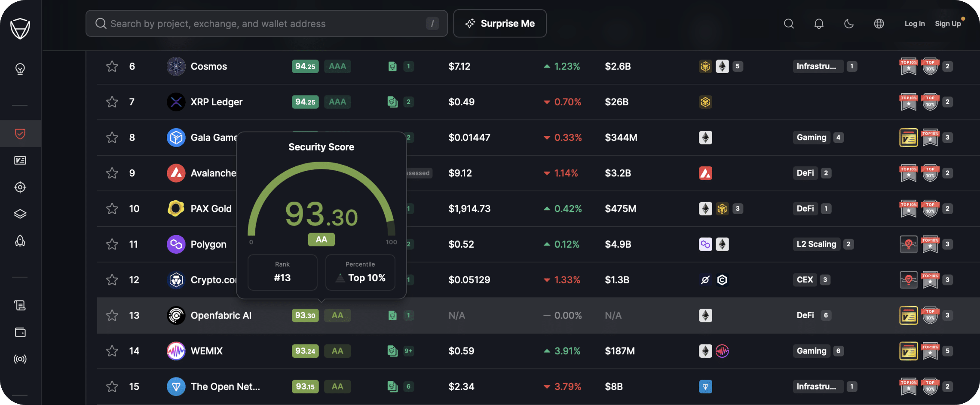The height and width of the screenshot is (405, 980).
Task: Star Gala Games as favorite
Action: (x=112, y=138)
